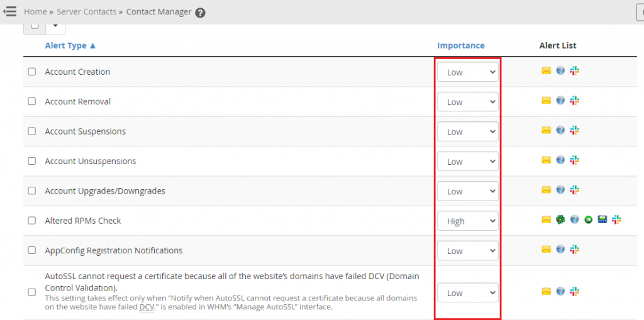
Task: Open the AutoSSL DCV failure importance dropdown
Action: click(x=468, y=293)
